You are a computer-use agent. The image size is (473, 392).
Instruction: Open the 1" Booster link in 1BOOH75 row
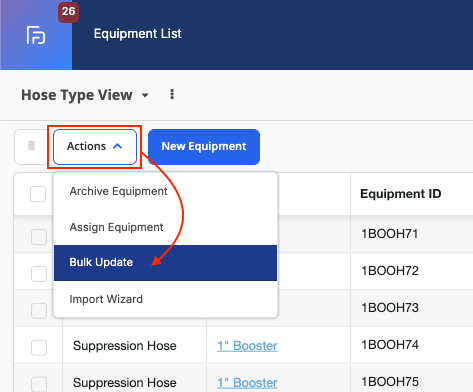coord(247,383)
